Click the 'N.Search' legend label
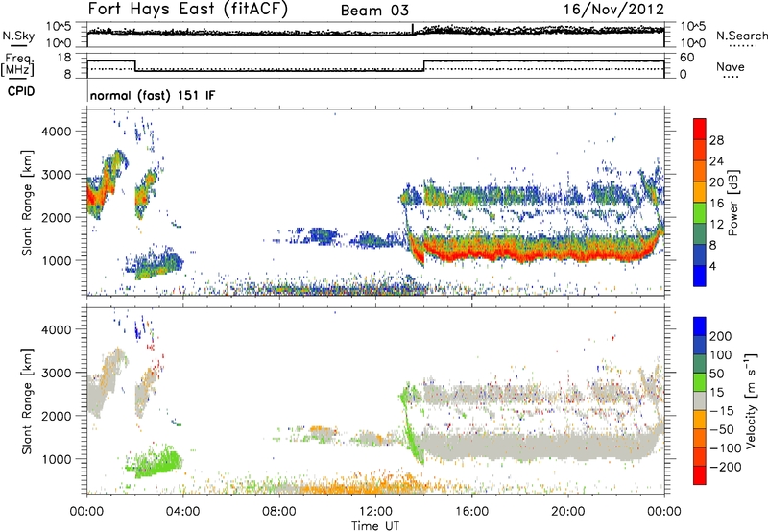The image size is (768, 532). pos(741,36)
